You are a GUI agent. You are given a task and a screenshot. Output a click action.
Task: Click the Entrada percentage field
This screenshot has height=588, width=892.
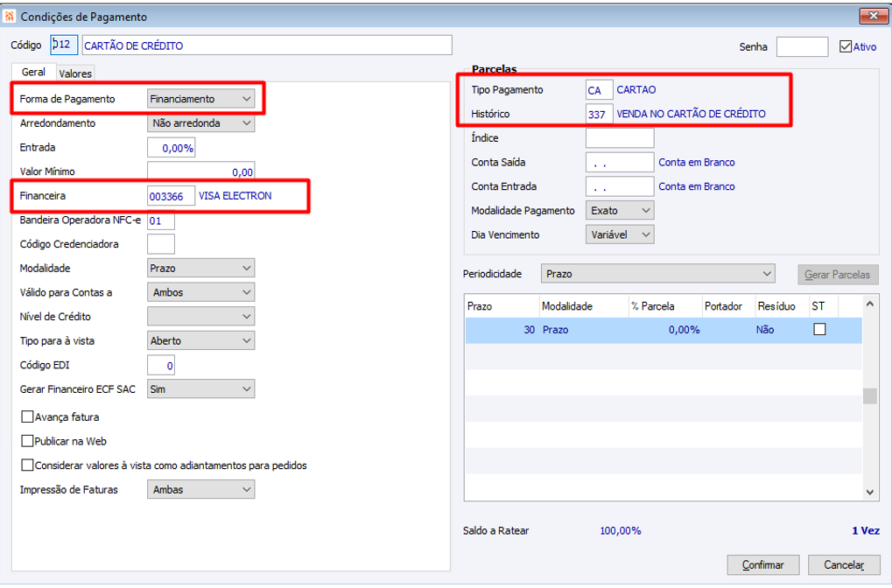(x=172, y=147)
